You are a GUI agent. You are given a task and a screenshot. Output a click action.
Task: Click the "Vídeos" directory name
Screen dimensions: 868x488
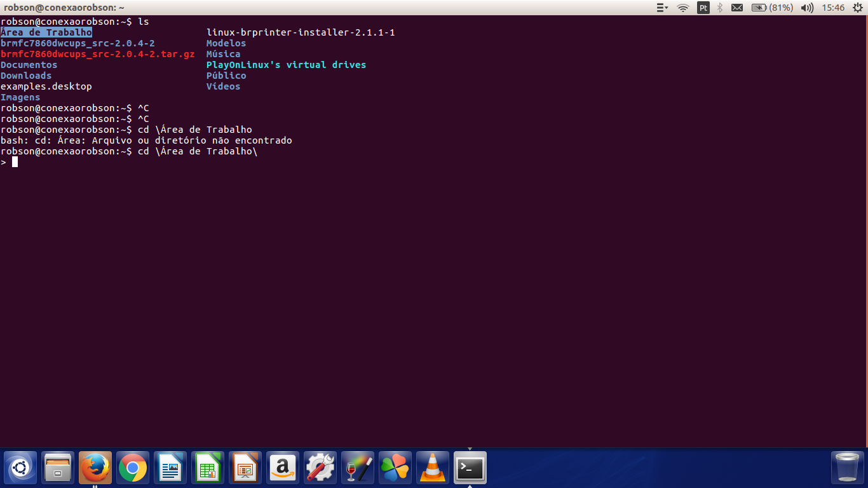point(224,86)
